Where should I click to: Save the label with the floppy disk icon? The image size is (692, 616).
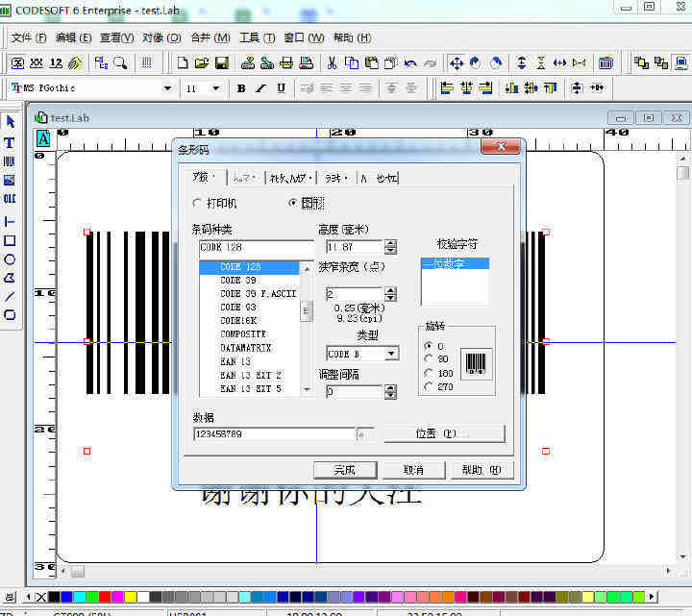[222, 63]
